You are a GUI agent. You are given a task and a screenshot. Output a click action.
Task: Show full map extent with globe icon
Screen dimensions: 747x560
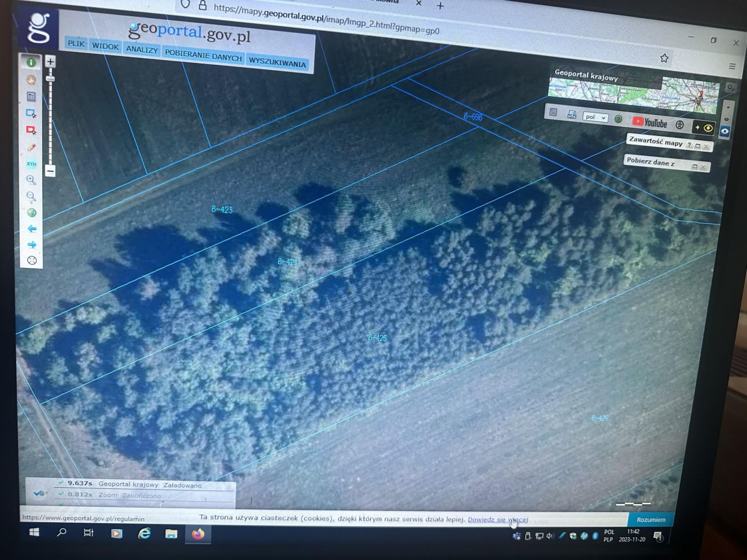(x=32, y=213)
